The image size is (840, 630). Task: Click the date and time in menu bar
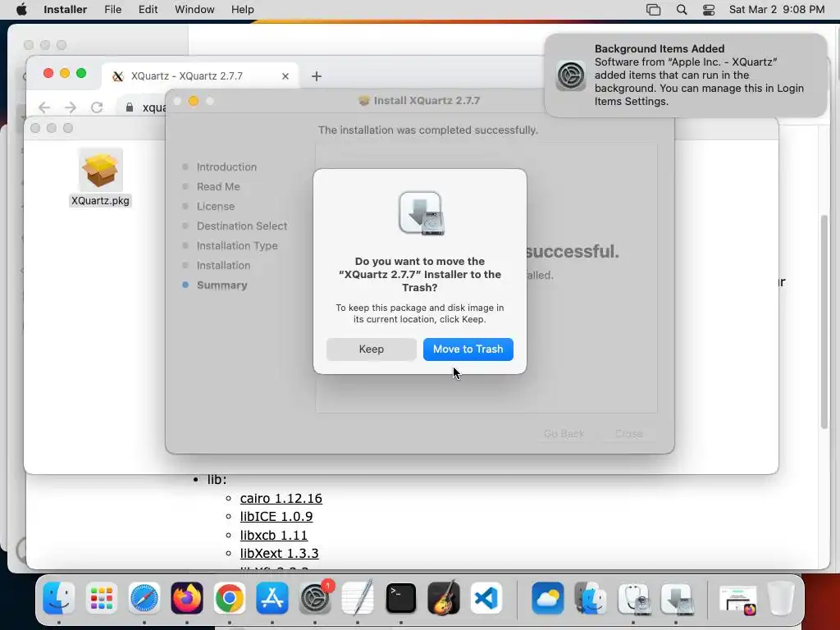click(777, 10)
